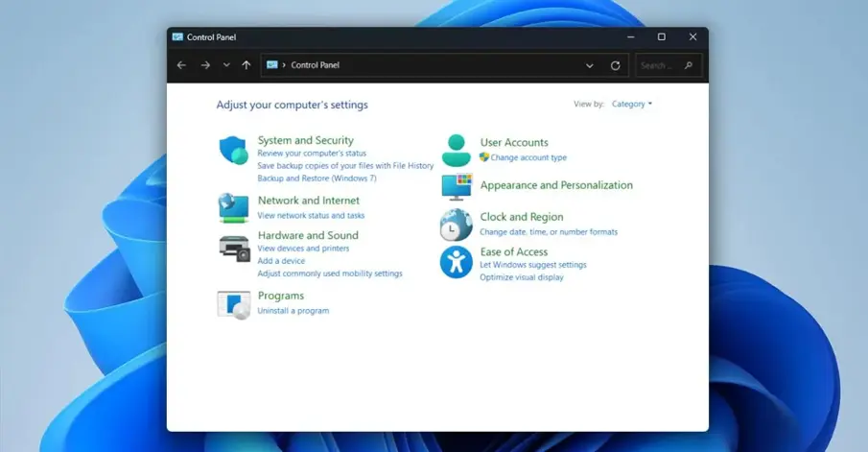The width and height of the screenshot is (868, 452).
Task: Click the Ease of Access icon
Action: (457, 262)
